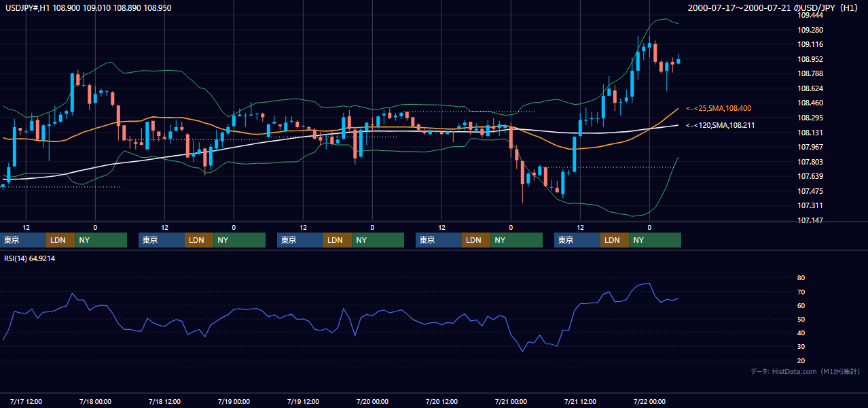The height and width of the screenshot is (408, 868).
Task: Select the 2000-07-17〜2000-07-21 USD/JPY chart title
Action: [774, 8]
